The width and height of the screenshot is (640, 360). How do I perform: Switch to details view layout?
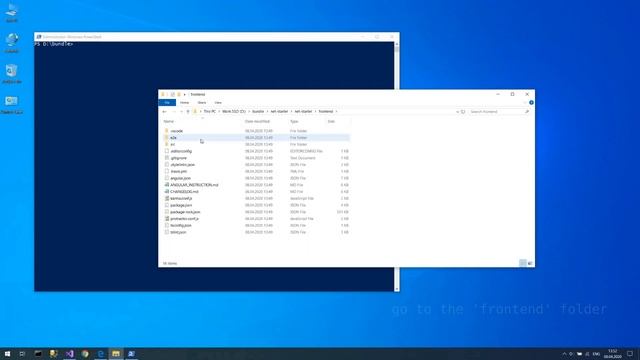(522, 263)
